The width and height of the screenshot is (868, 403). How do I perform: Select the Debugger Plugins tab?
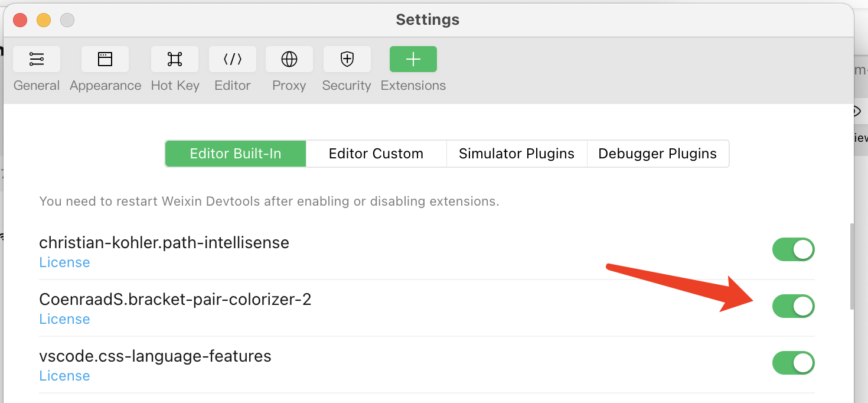(x=658, y=154)
